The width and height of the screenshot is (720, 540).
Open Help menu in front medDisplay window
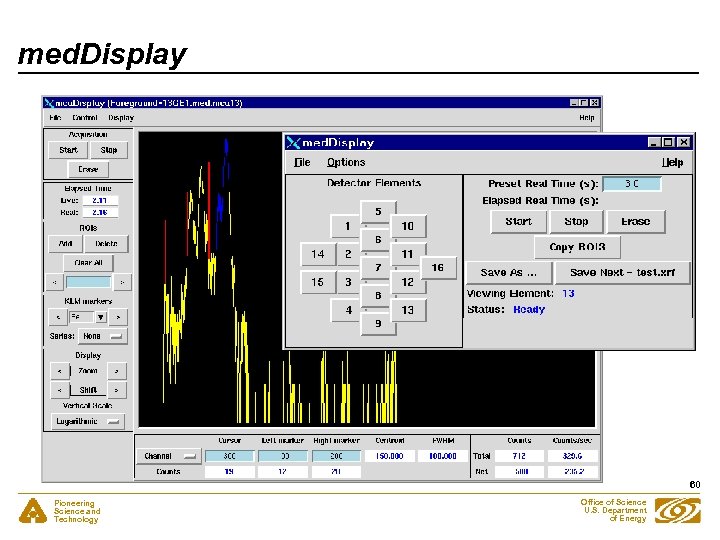pyautogui.click(x=672, y=163)
